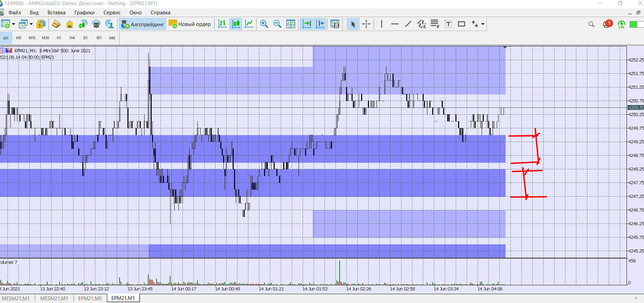Click the green connection status bar

pyautogui.click(x=636, y=24)
